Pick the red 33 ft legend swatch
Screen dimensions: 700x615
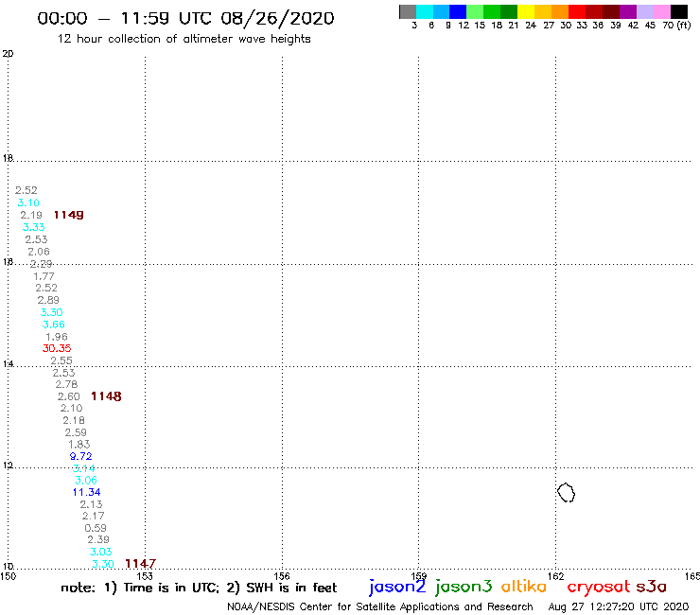pyautogui.click(x=577, y=11)
